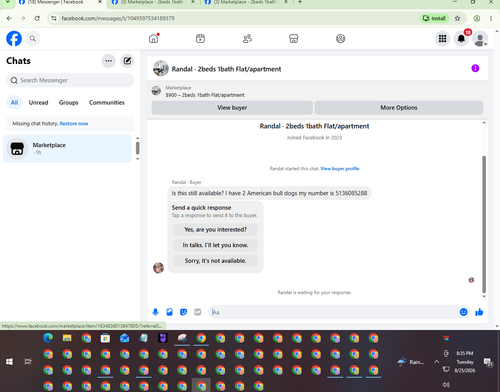The width and height of the screenshot is (500, 392).
Task: Open the Windows Start menu
Action: [x=9, y=362]
